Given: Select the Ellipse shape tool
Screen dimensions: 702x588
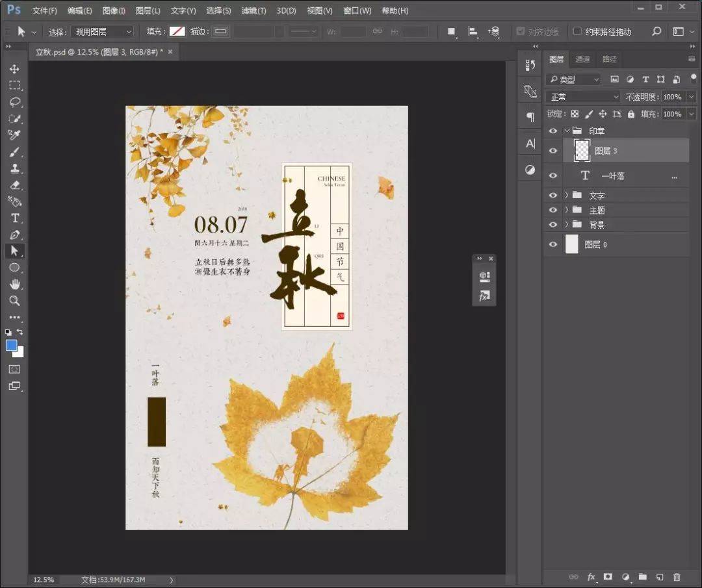Looking at the screenshot, I should click(x=14, y=268).
